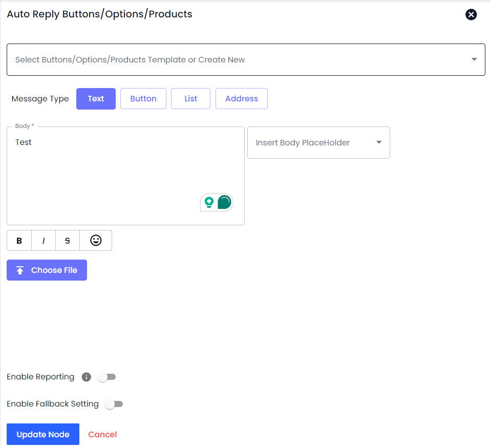Apply strikethrough formatting to body text
This screenshot has height=448, width=491.
(68, 241)
